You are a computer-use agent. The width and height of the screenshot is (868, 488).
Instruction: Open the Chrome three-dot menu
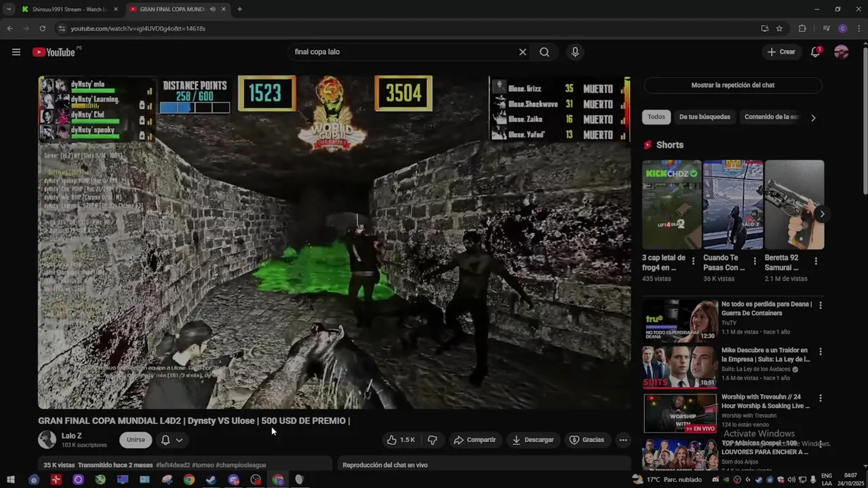[858, 28]
